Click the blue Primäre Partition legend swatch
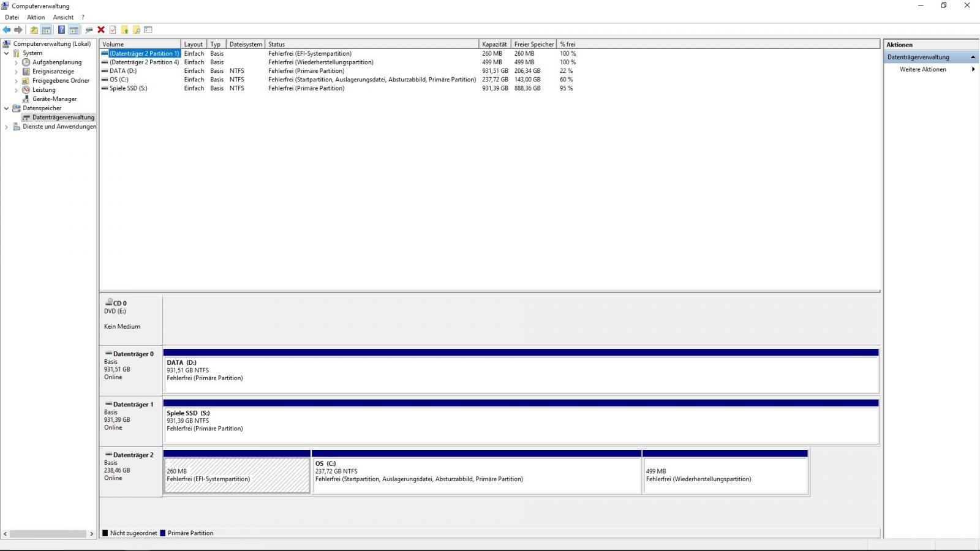The image size is (980, 551). [162, 533]
